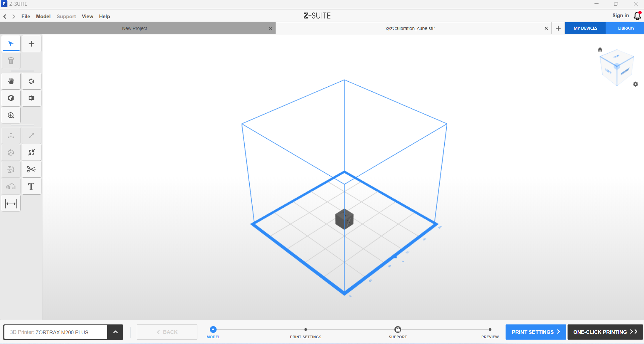Select the calibration cube model
Image resolution: width=644 pixels, height=344 pixels.
tap(344, 219)
